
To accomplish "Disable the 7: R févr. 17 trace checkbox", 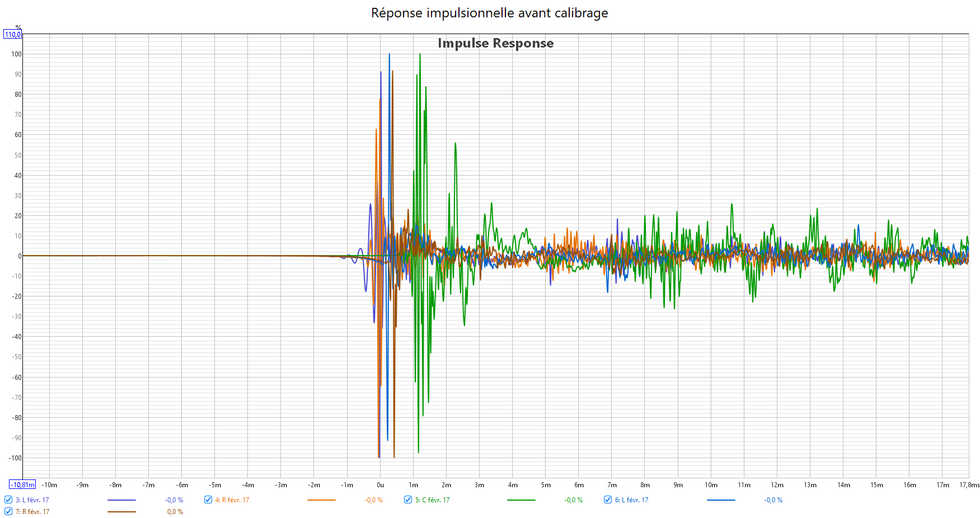I will coord(8,511).
